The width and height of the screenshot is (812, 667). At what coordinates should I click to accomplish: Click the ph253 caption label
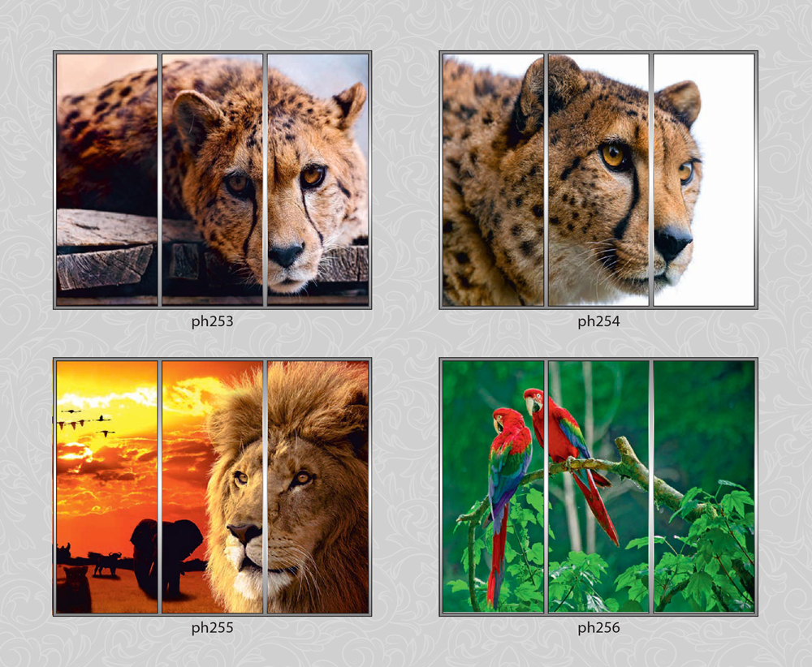pos(212,321)
